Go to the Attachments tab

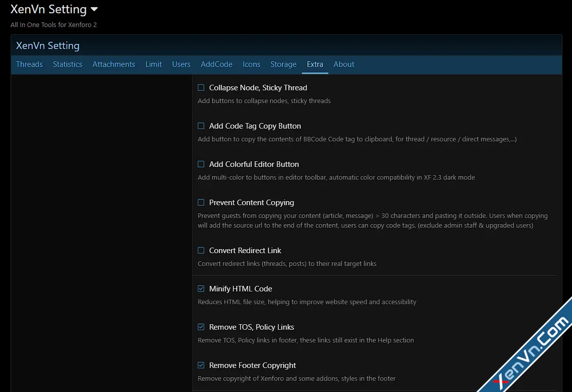click(x=113, y=64)
